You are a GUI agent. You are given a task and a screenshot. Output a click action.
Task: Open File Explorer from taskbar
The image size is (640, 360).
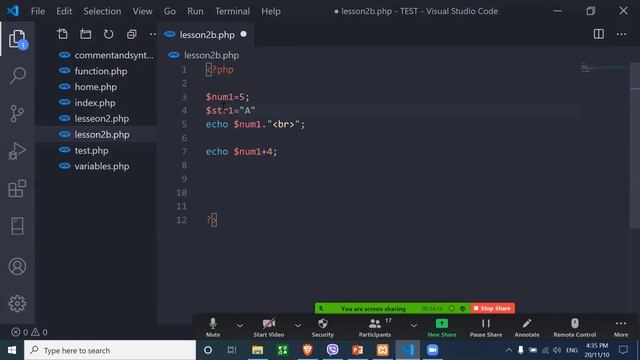pyautogui.click(x=257, y=350)
